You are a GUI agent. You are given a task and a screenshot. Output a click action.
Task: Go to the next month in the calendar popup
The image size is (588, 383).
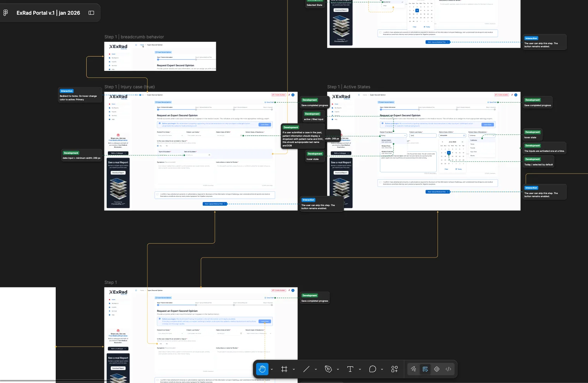coord(462,142)
